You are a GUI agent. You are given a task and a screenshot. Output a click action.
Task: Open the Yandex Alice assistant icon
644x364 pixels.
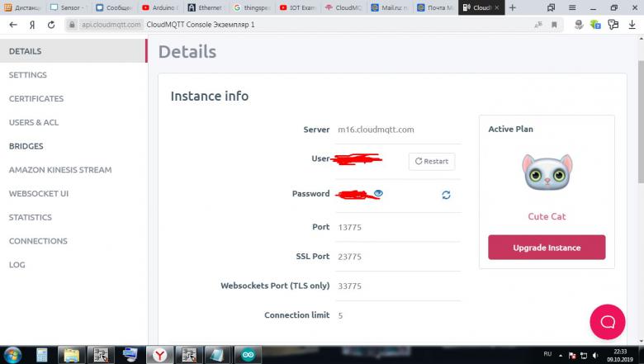pyautogui.click(x=579, y=25)
